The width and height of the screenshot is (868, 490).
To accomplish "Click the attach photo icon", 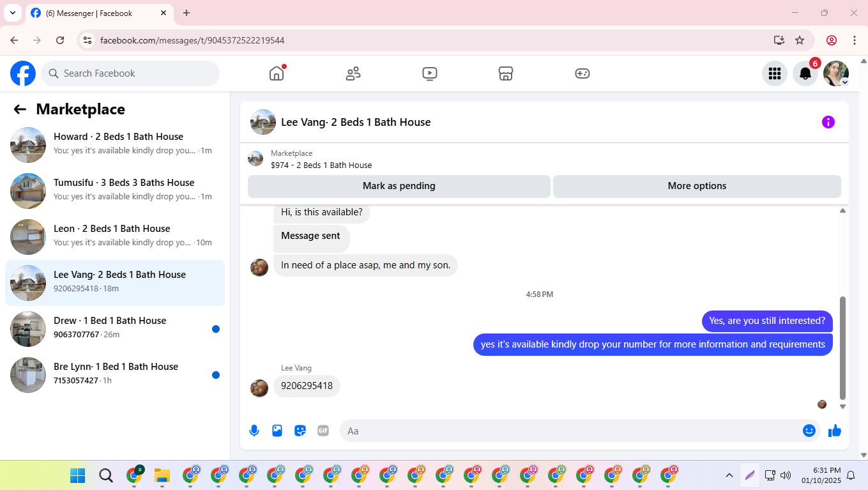I will click(x=277, y=431).
